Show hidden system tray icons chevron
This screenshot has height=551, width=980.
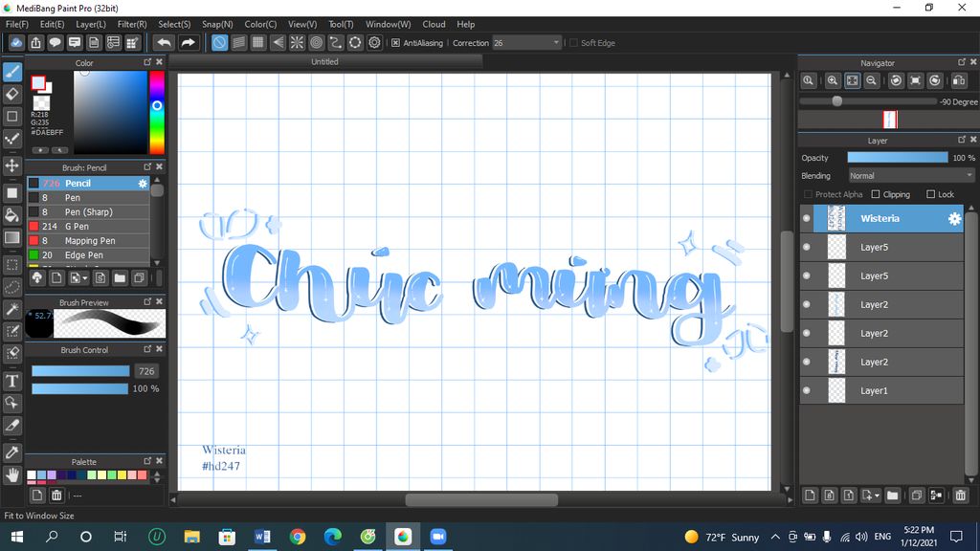pos(775,537)
